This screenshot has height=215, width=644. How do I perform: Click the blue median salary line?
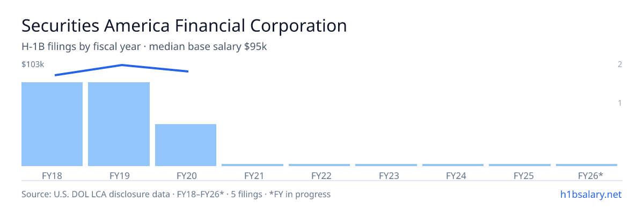[x=122, y=69]
